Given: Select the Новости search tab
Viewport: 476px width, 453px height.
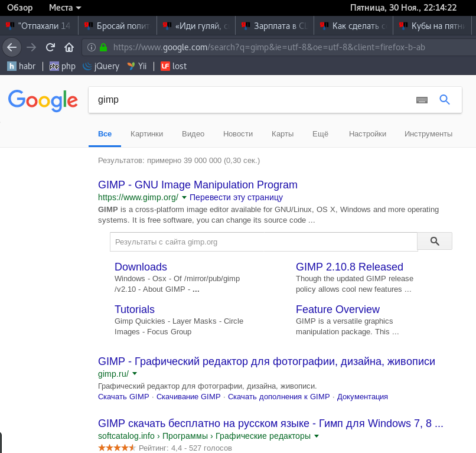Looking at the screenshot, I should coord(238,134).
